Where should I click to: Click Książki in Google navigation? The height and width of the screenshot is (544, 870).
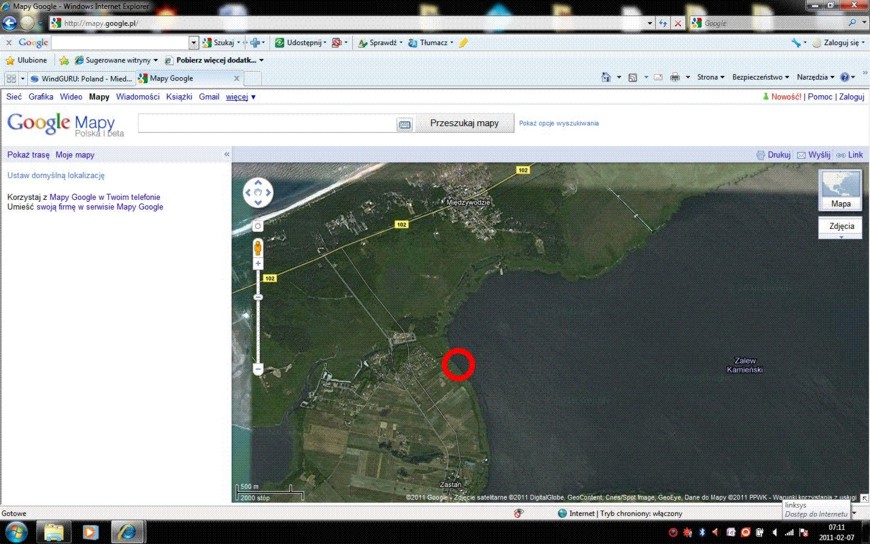tap(179, 97)
